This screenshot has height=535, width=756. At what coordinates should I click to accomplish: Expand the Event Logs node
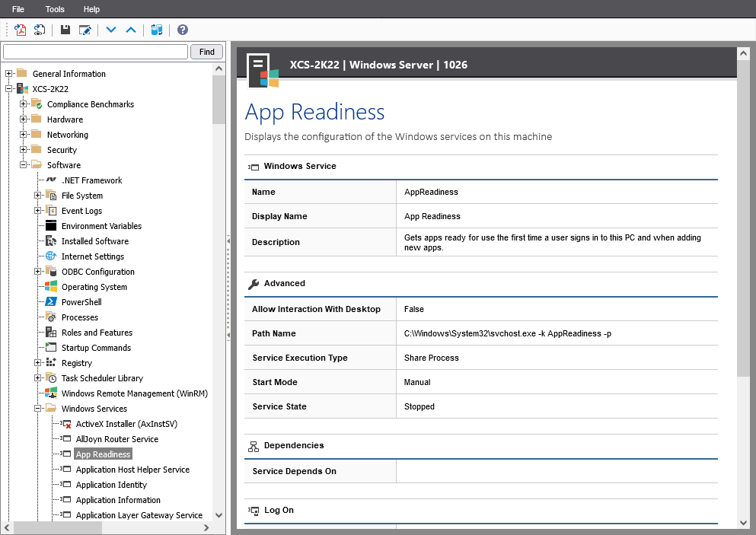tap(37, 211)
